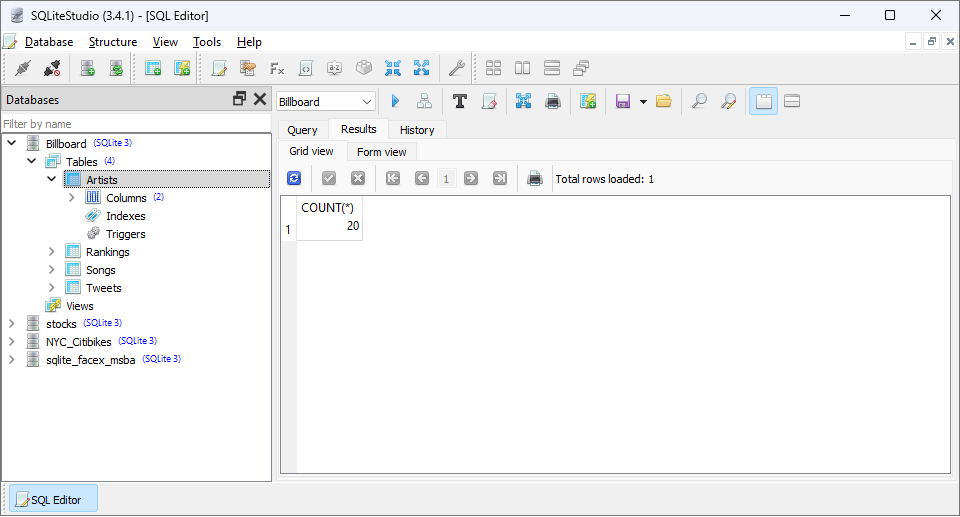Click the Disconnect from database icon
960x517 pixels.
52,68
